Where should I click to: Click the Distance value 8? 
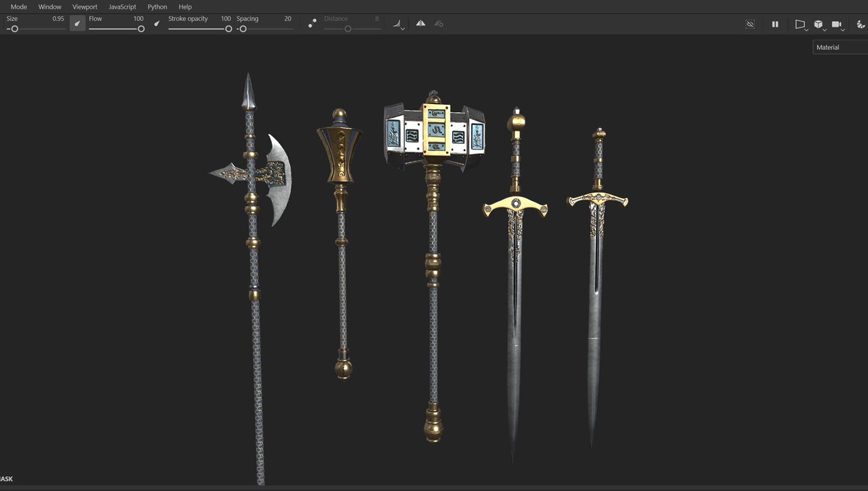[x=376, y=19]
